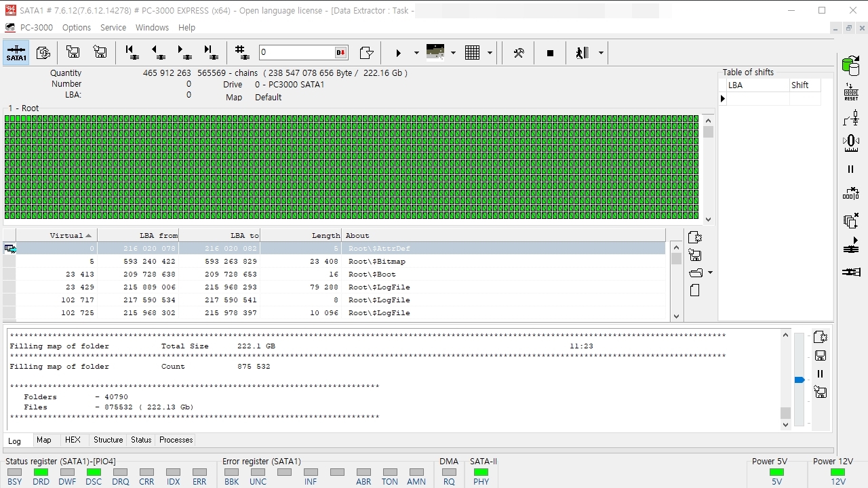868x488 pixels.
Task: Switch to the Status tab
Action: pos(141,440)
